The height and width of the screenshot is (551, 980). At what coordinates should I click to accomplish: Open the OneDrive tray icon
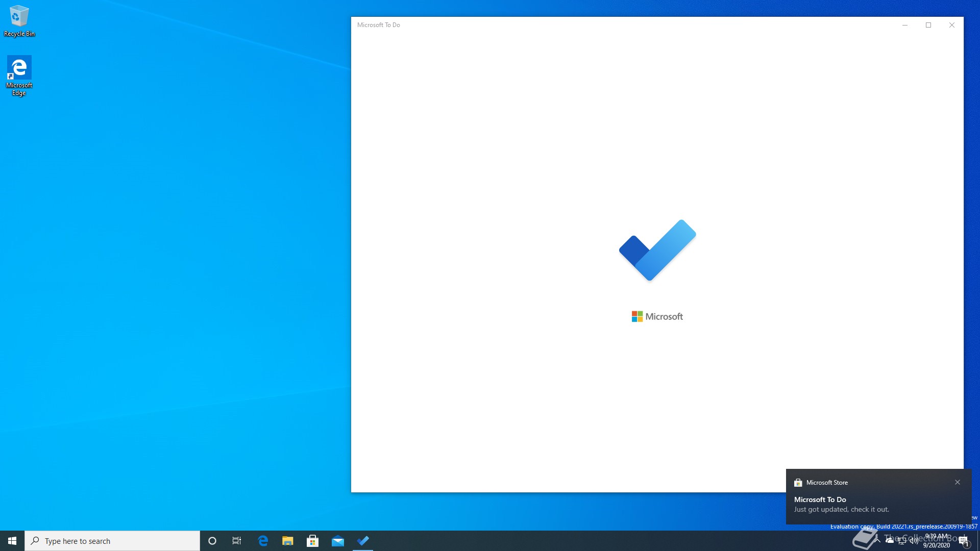pyautogui.click(x=890, y=541)
